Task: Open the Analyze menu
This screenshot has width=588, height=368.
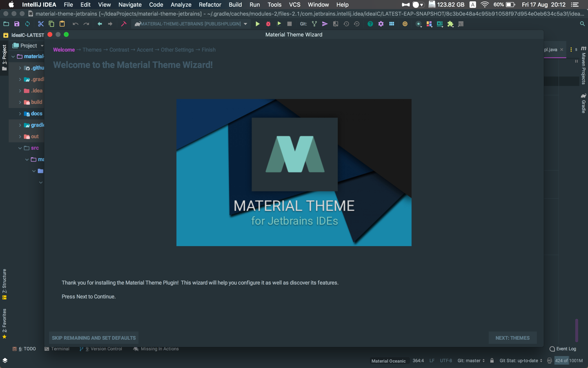Action: [x=181, y=4]
